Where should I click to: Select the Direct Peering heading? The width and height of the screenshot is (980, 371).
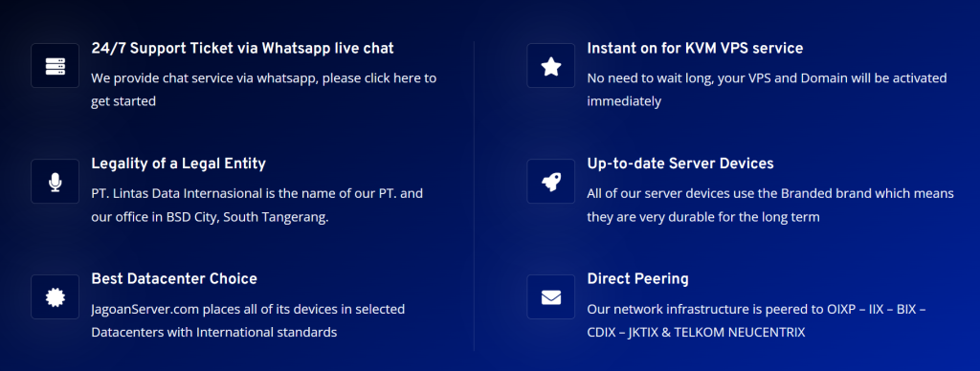(638, 278)
